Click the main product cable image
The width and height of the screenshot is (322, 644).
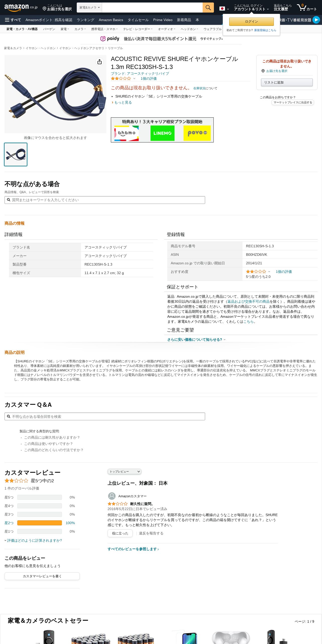tap(55, 94)
